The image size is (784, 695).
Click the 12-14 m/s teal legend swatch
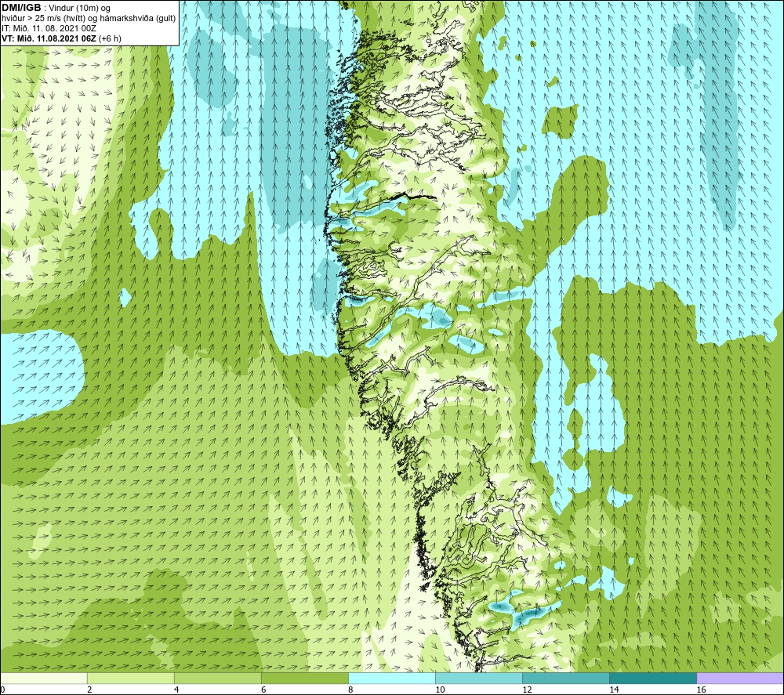(x=565, y=678)
